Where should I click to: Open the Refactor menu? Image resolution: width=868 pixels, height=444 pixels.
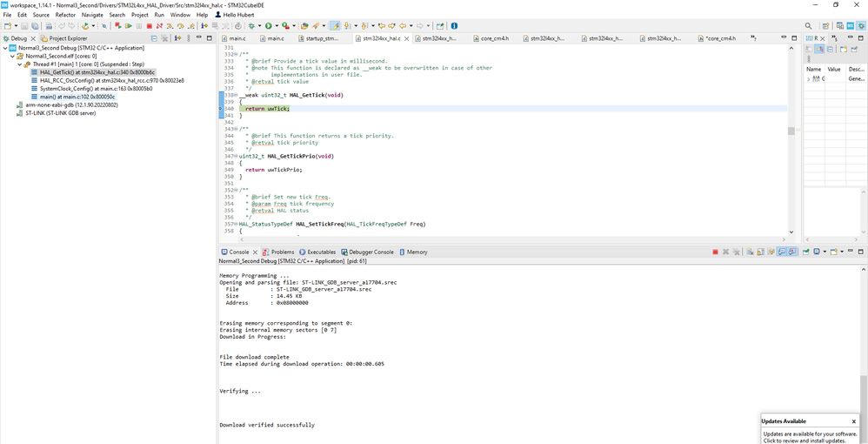click(x=65, y=15)
